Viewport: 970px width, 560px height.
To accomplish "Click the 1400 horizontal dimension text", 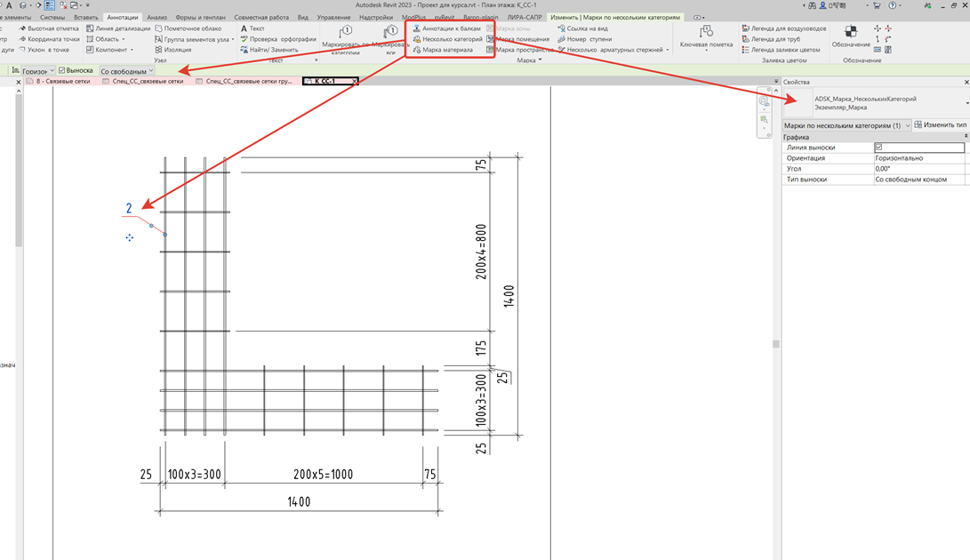I will pos(299,502).
